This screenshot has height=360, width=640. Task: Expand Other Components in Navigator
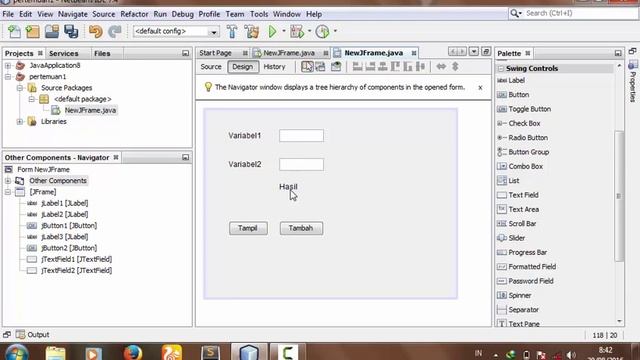(8, 181)
